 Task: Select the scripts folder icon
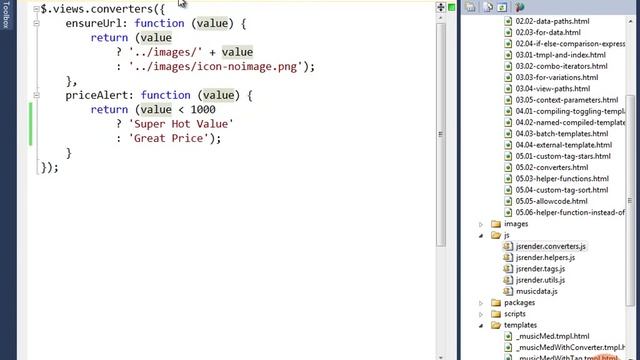click(x=496, y=314)
